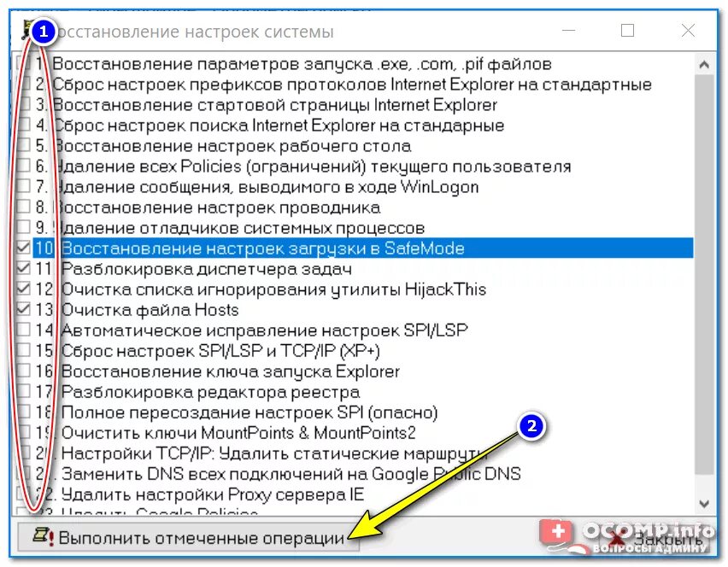This screenshot has height=567, width=728.
Task: Click 'Выполнить отмеченные операции' button
Action: [x=188, y=538]
